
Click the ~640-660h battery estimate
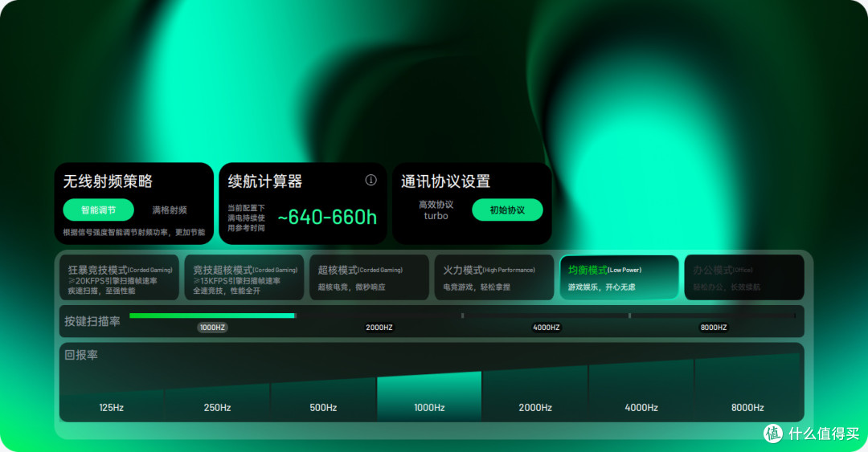tap(327, 217)
